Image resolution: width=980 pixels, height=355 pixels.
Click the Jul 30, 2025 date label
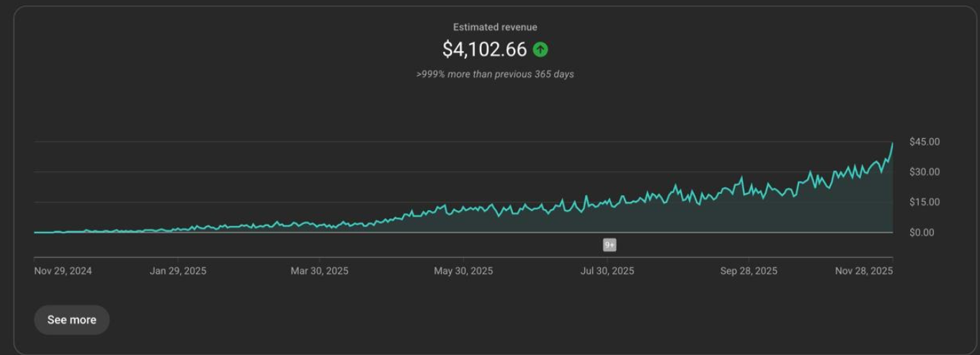[x=607, y=271]
